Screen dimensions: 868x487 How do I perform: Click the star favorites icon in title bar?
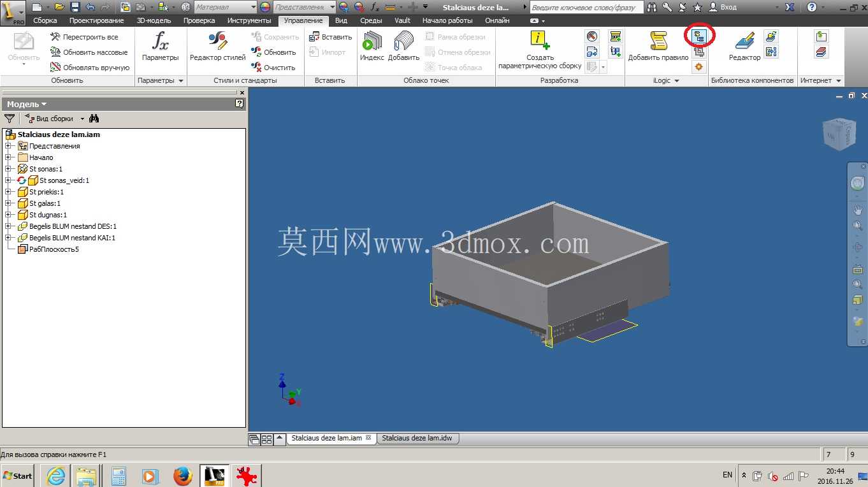click(698, 7)
